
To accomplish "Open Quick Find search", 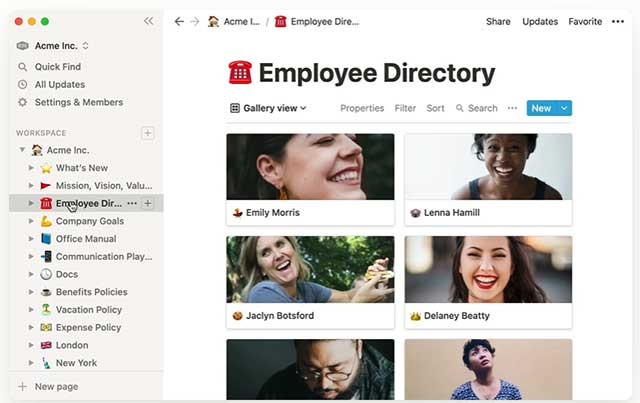I will coord(57,67).
